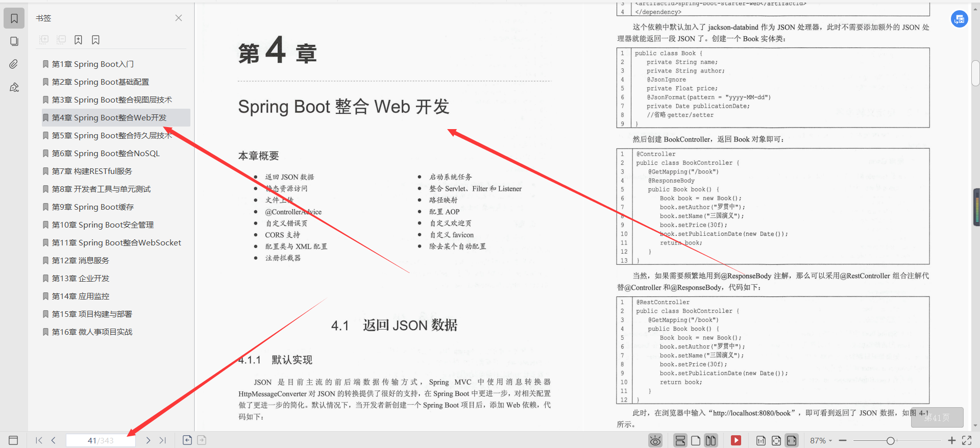This screenshot has width=980, height=448.
Task: Jump to the last page
Action: coord(163,440)
